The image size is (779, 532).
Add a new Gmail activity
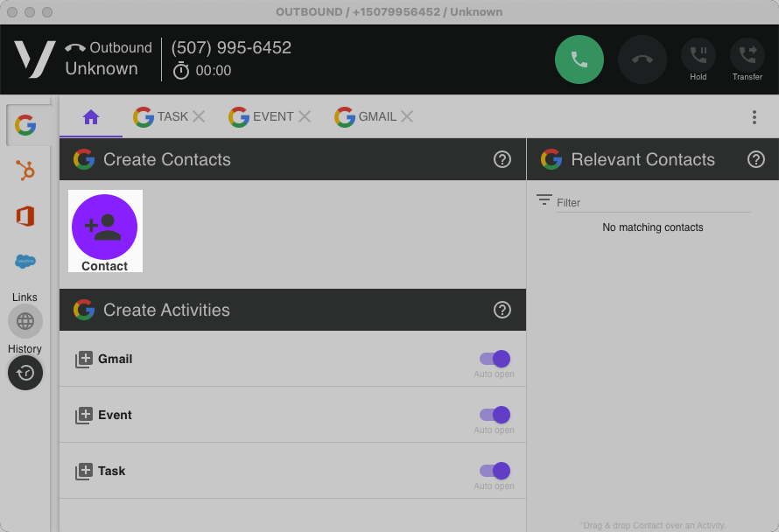(x=84, y=360)
